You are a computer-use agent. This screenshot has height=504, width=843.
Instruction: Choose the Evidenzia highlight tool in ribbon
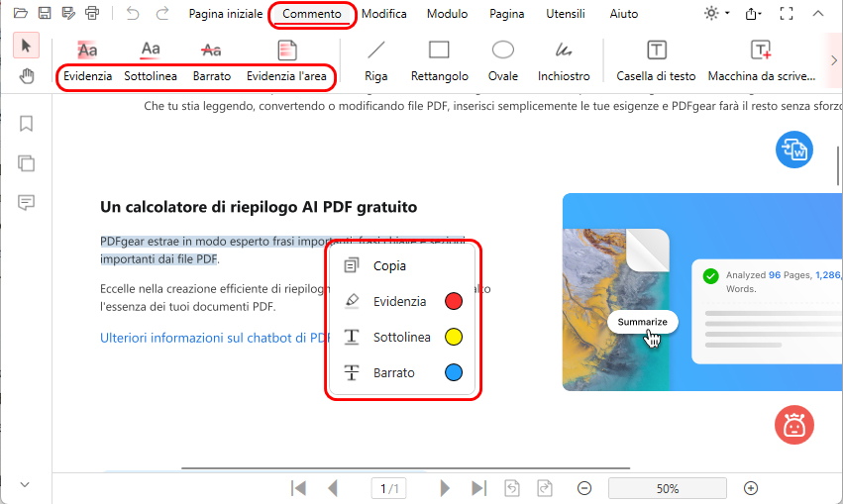[87, 61]
